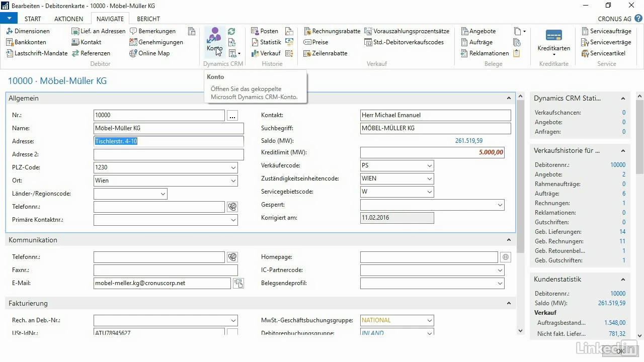Click into the Name field

click(x=169, y=128)
